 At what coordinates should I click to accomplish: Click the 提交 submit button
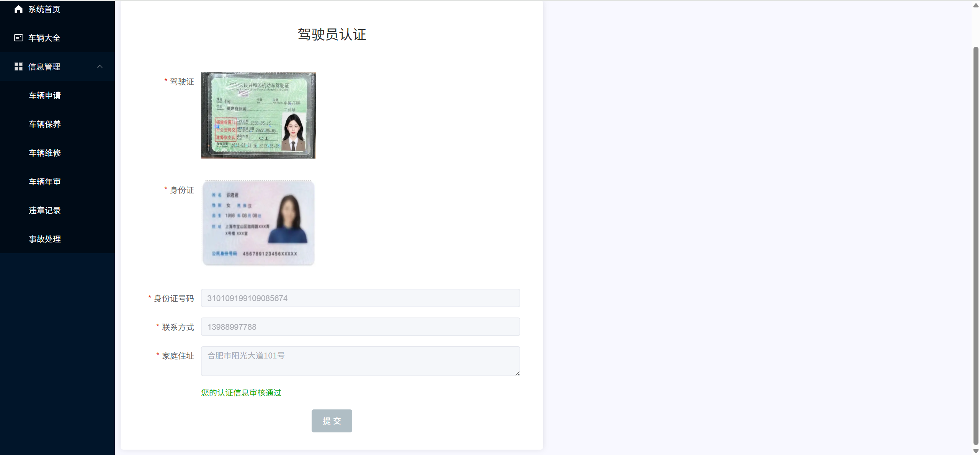[332, 421]
